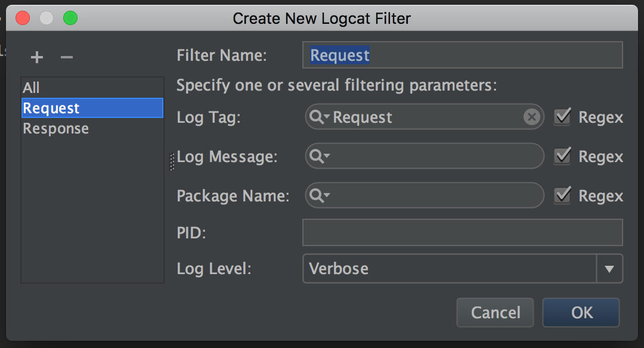This screenshot has height=348, width=644.
Task: Clear the Log Tag search field
Action: pos(531,117)
